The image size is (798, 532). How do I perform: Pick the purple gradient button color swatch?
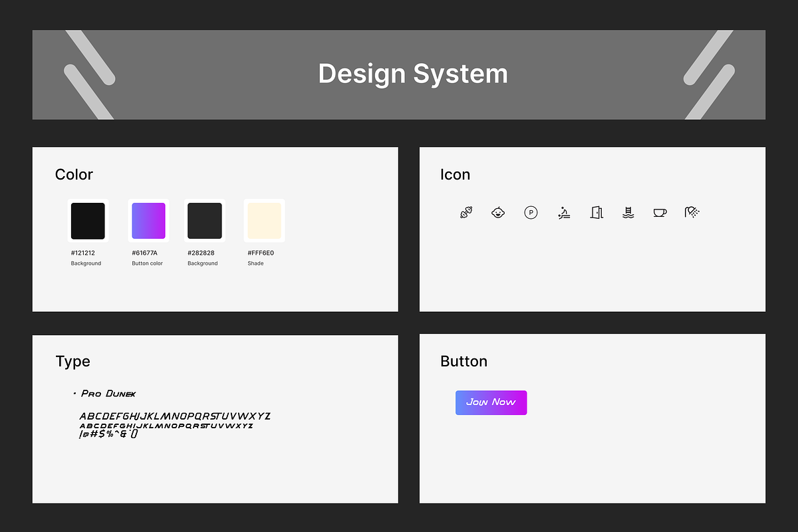(148, 221)
